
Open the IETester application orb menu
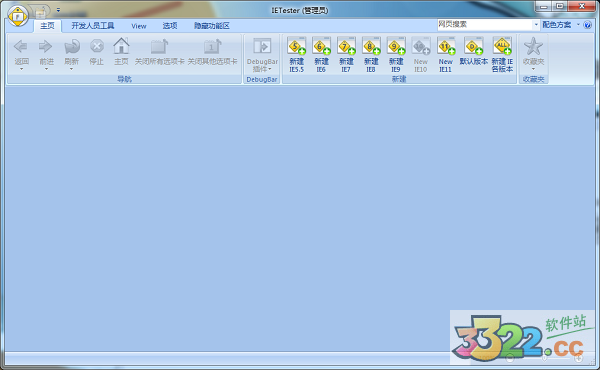18,16
